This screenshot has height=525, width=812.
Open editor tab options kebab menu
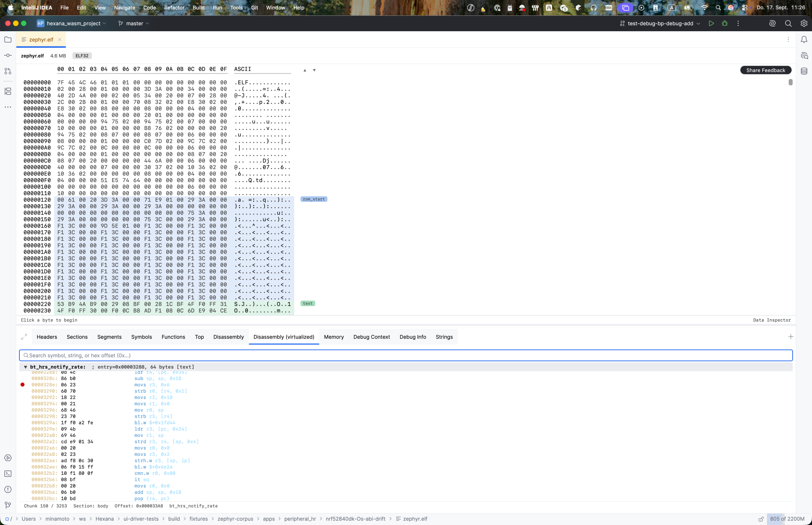[x=788, y=40]
